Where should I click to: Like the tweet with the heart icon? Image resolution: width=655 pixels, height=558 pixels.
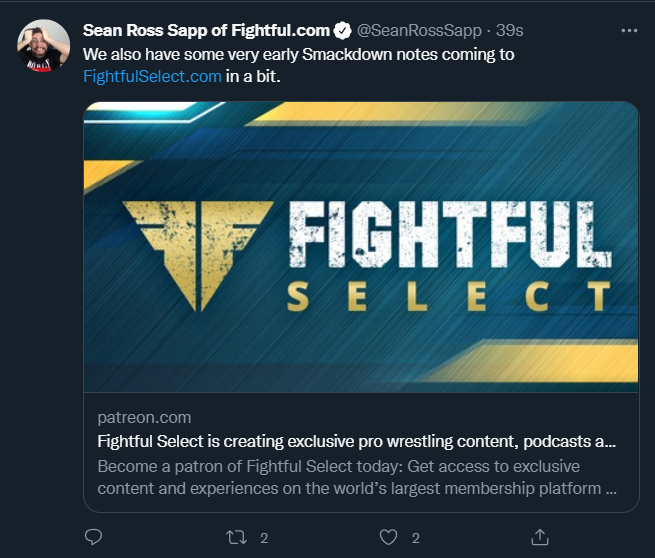pyautogui.click(x=390, y=537)
